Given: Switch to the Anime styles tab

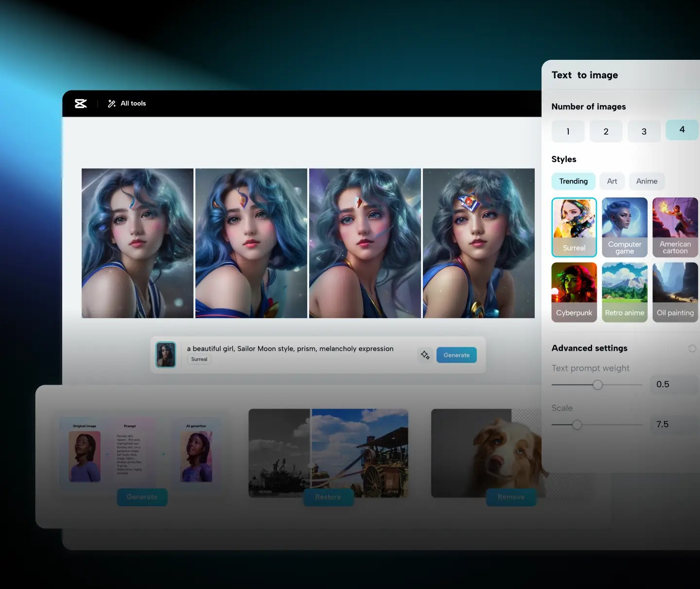Looking at the screenshot, I should point(647,181).
